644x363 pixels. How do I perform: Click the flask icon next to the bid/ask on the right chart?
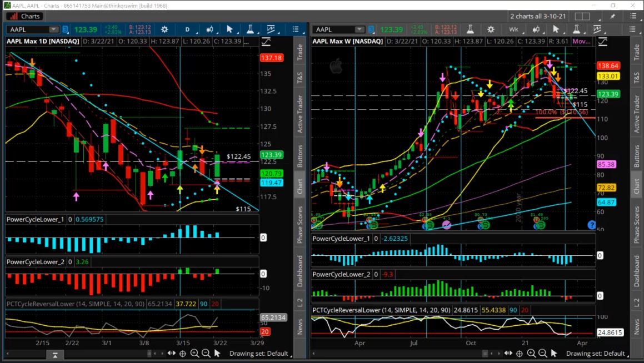point(470,29)
